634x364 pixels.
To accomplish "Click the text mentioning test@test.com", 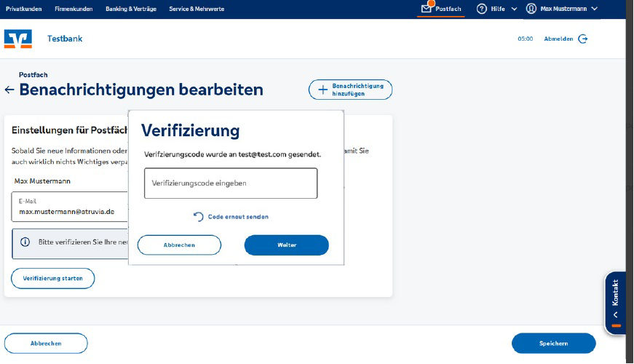I will pyautogui.click(x=232, y=154).
